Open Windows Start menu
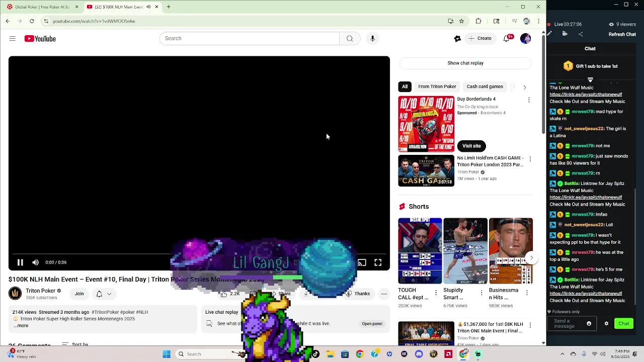 tap(167, 354)
